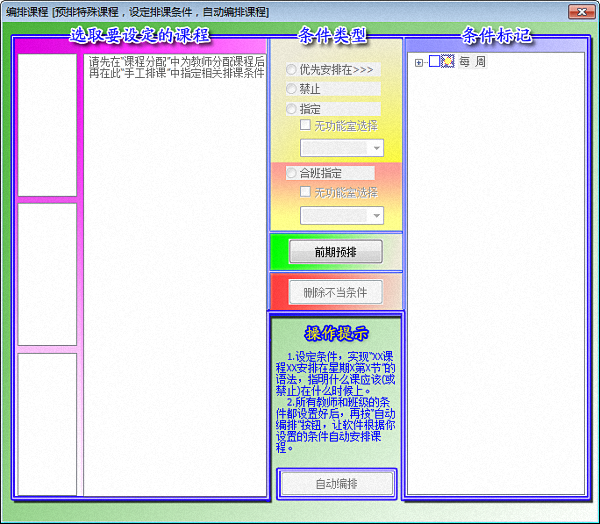Click the top-left white list box
Screen dimensions: 600x524
(47, 125)
